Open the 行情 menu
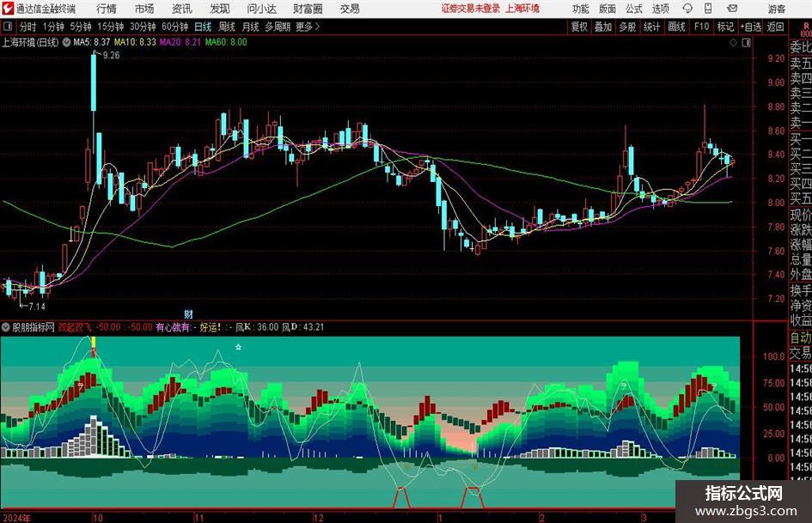The image size is (812, 523). coord(107,9)
